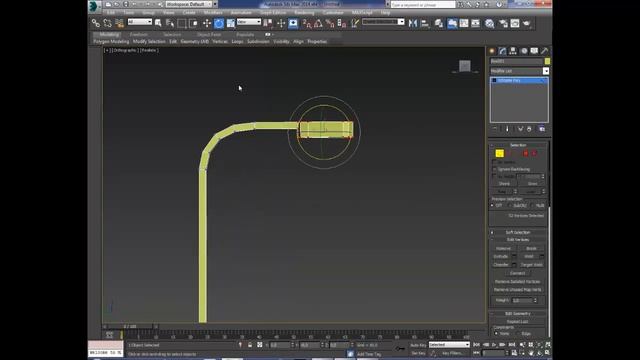Image resolution: width=640 pixels, height=360 pixels.
Task: Select Preview Selection SubObj radio button
Action: [x=510, y=205]
